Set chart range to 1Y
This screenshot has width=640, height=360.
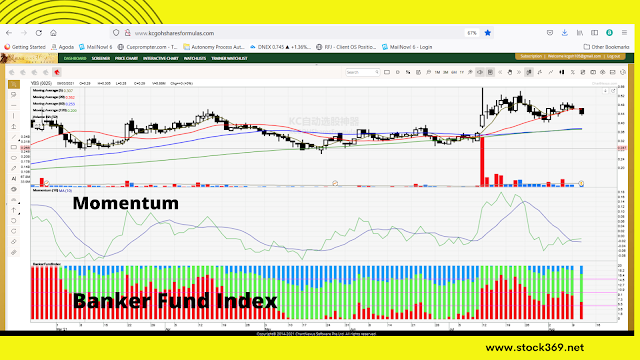point(462,72)
